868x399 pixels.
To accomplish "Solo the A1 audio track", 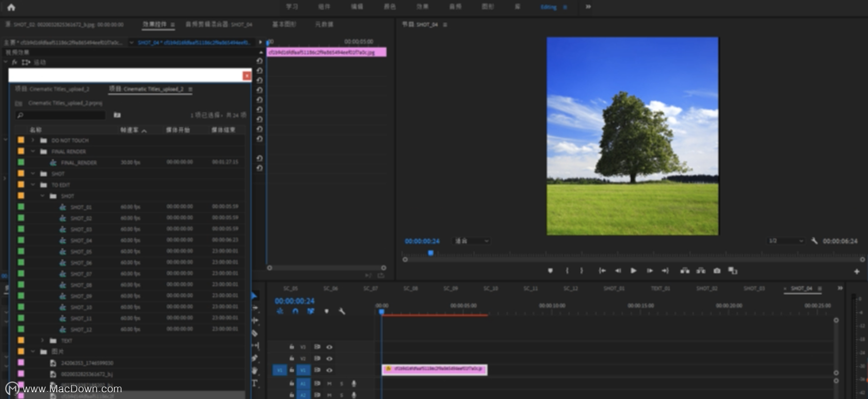I will [x=341, y=384].
